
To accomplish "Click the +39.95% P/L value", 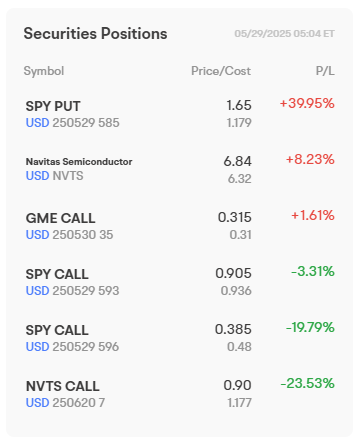I will (307, 103).
